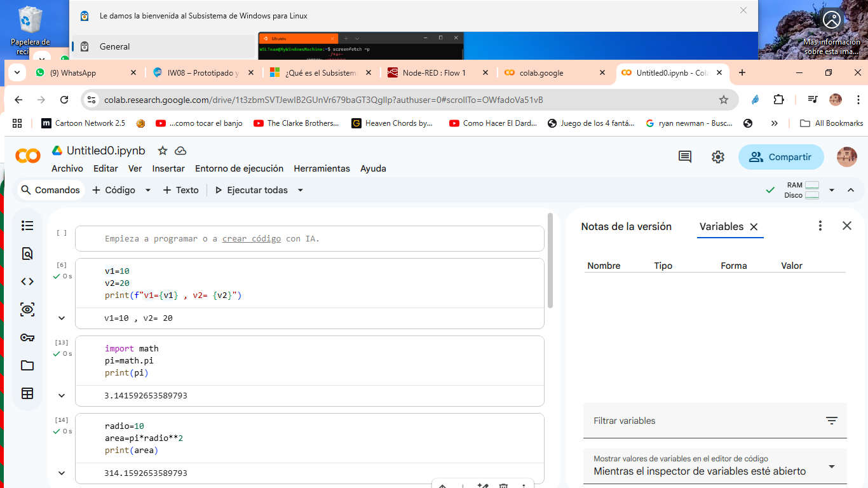The width and height of the screenshot is (868, 488).
Task: Open the Files folder icon in sidebar
Action: click(x=27, y=365)
